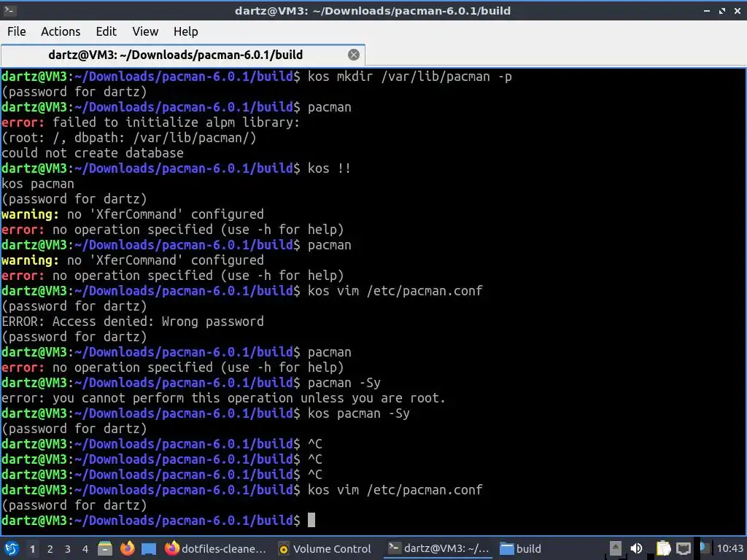
Task: Maximize the terminal window
Action: [722, 10]
